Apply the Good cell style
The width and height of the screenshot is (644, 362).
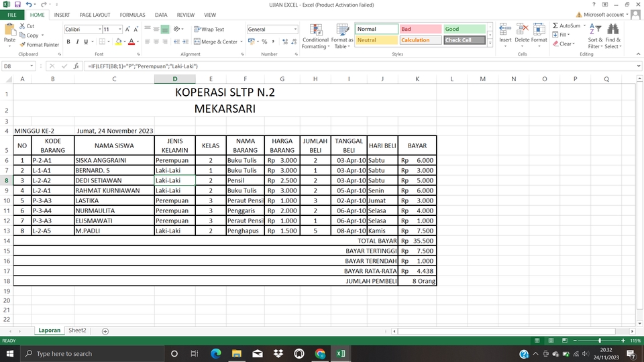464,29
